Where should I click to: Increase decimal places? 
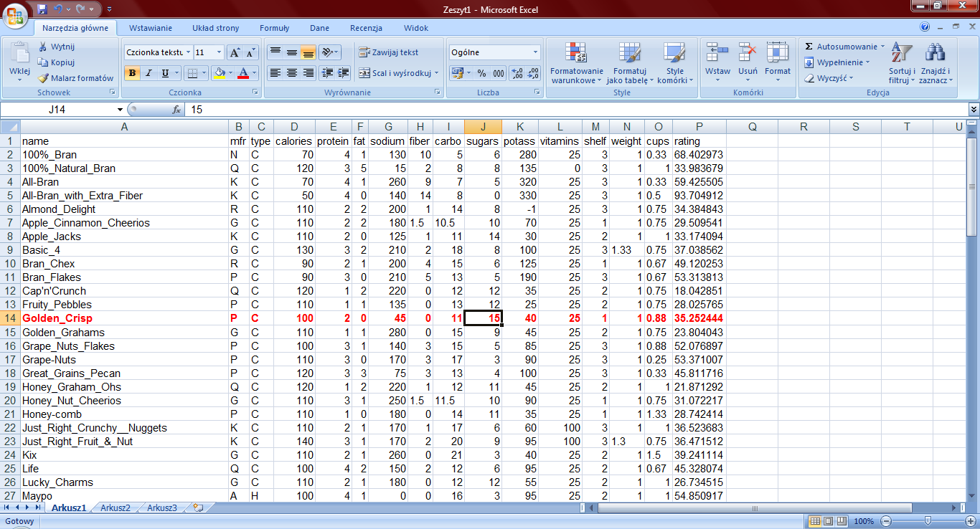click(x=517, y=73)
